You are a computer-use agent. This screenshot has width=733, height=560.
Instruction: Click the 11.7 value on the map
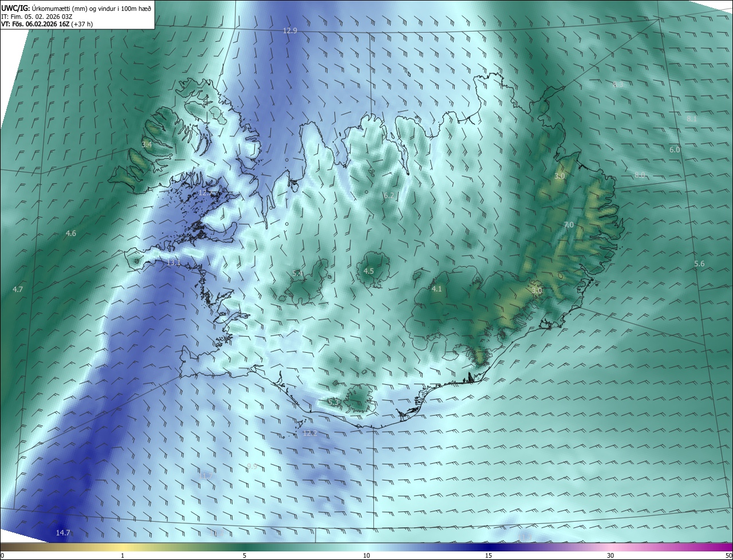pos(205,476)
